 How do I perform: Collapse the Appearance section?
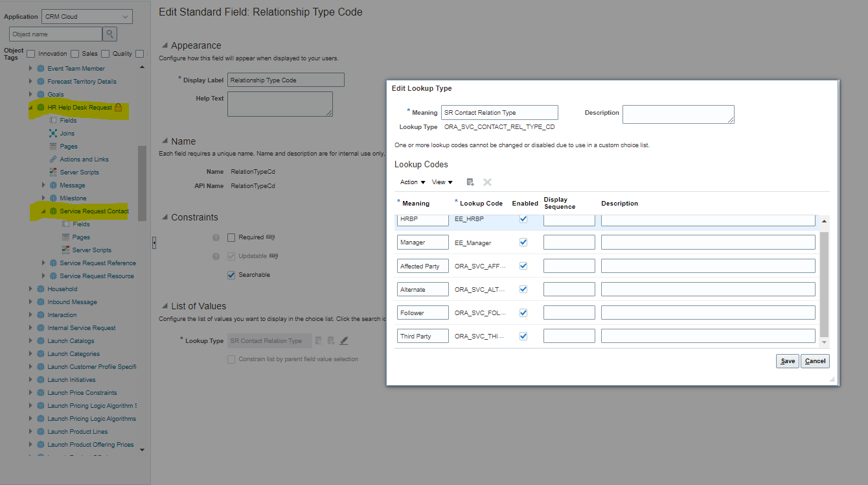pos(164,46)
